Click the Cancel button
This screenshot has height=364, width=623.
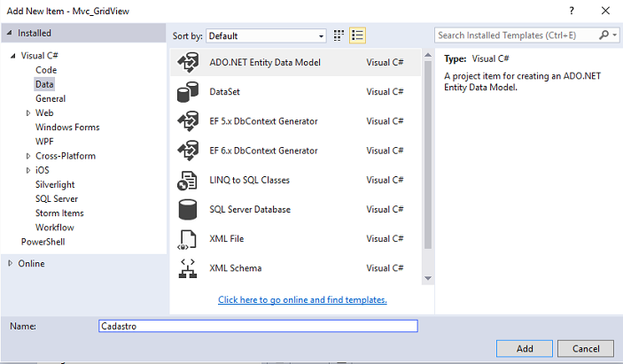click(586, 349)
